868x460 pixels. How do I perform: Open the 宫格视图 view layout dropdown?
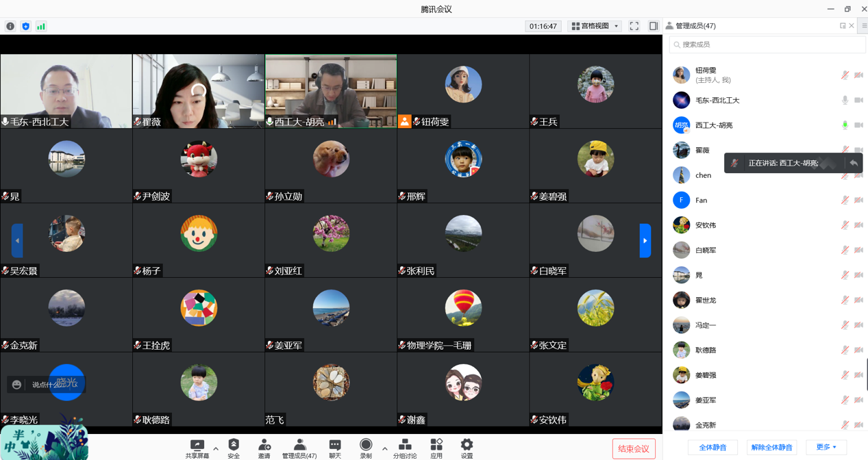point(595,26)
